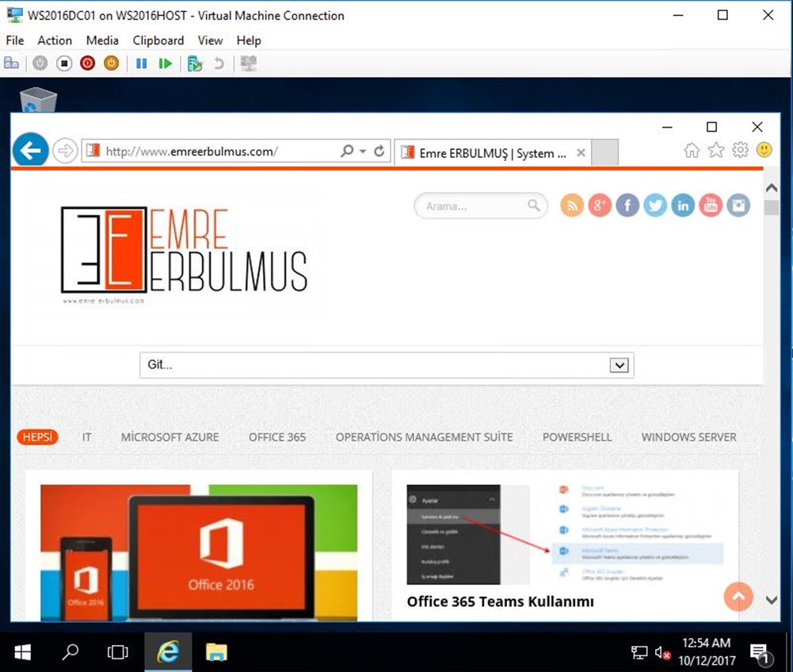The image size is (793, 672).
Task: Open the Media menu
Action: pyautogui.click(x=102, y=40)
